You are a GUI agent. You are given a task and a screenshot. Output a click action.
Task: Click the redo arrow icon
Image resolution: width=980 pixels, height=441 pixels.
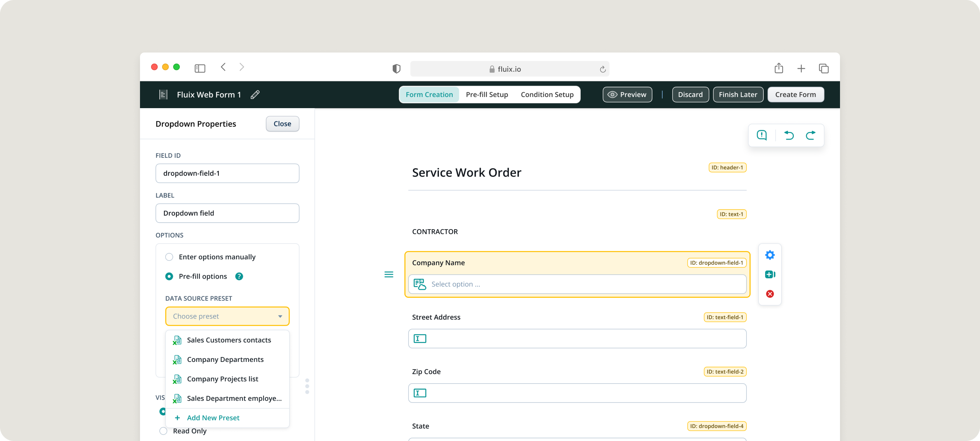(x=810, y=135)
